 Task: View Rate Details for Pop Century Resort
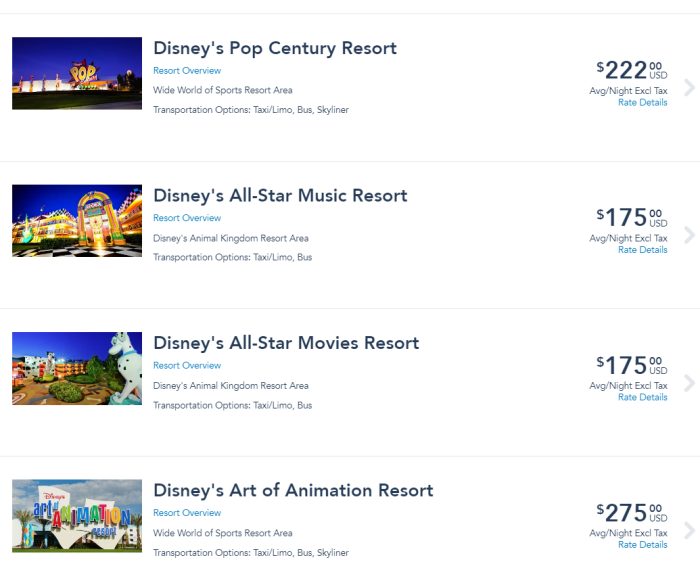[x=642, y=103]
